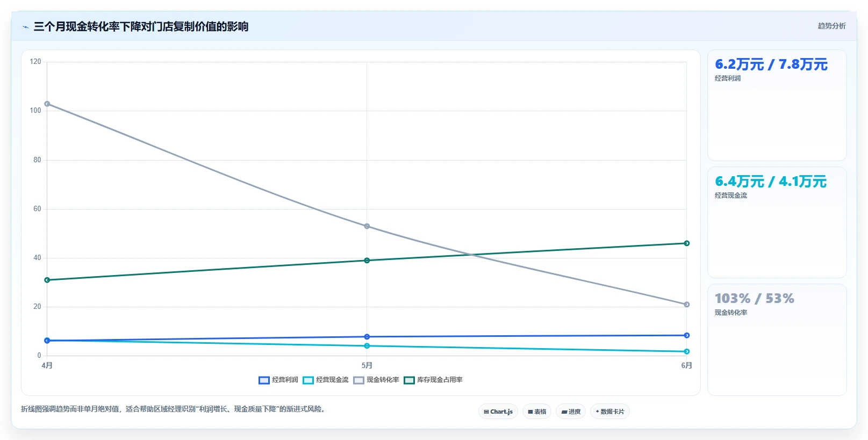Select the 经营利润 data point at 5月
Image resolution: width=868 pixels, height=440 pixels.
click(367, 337)
